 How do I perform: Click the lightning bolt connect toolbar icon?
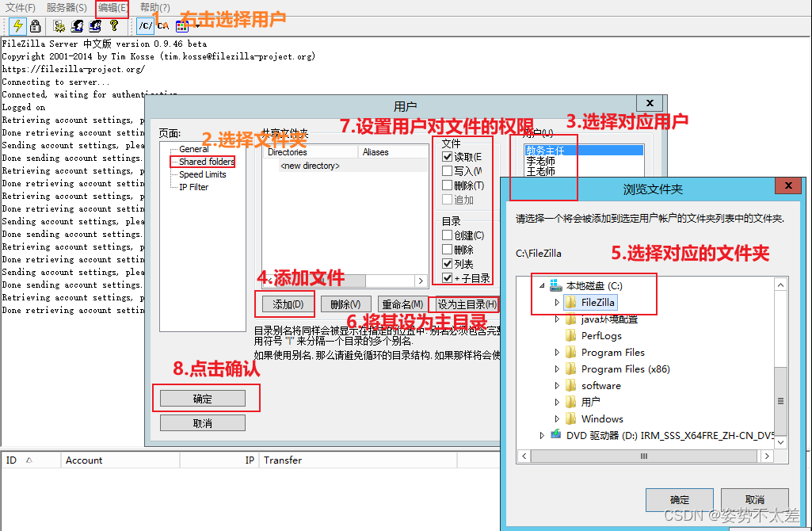click(18, 25)
